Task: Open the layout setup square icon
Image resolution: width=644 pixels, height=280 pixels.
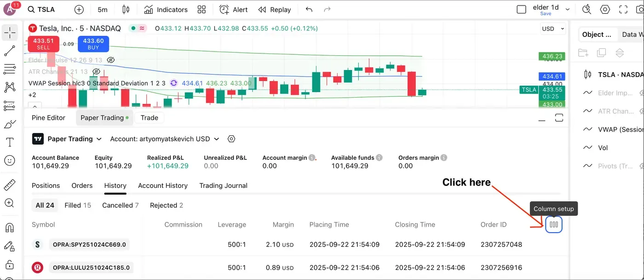Action: [x=521, y=10]
